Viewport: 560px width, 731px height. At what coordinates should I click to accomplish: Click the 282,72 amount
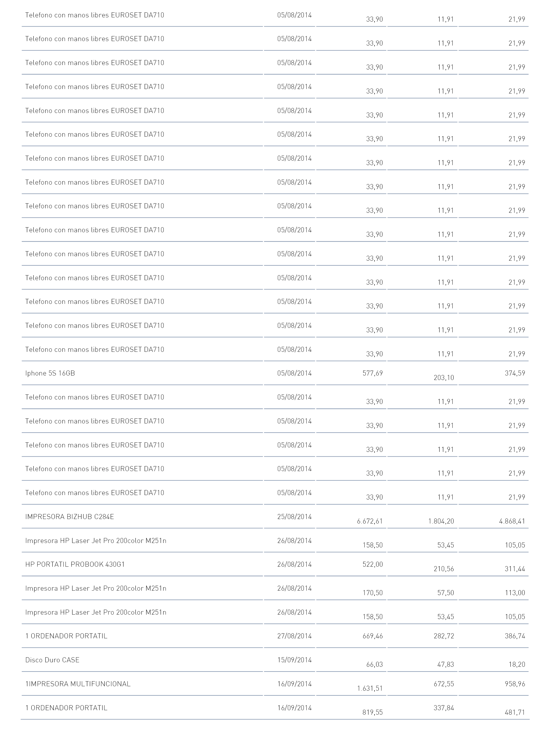444,636
